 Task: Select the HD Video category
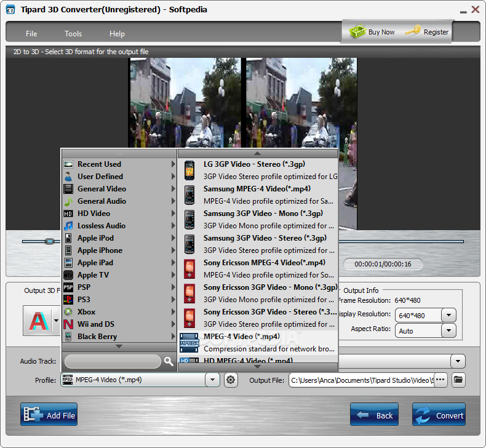point(119,214)
